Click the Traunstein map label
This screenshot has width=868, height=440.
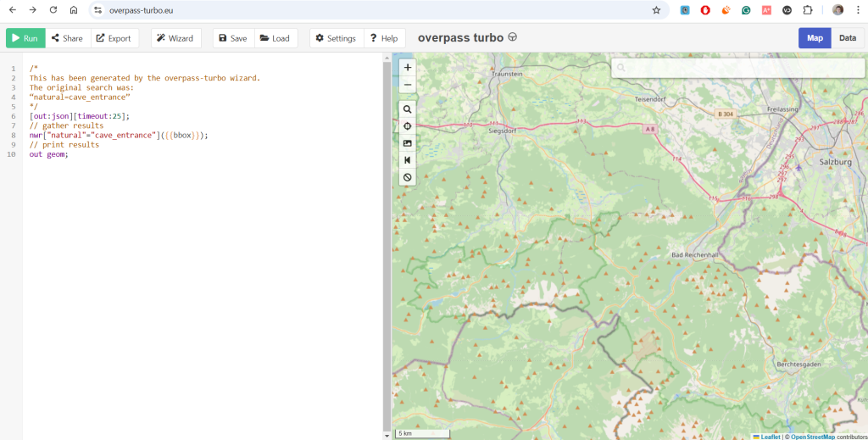coord(507,74)
